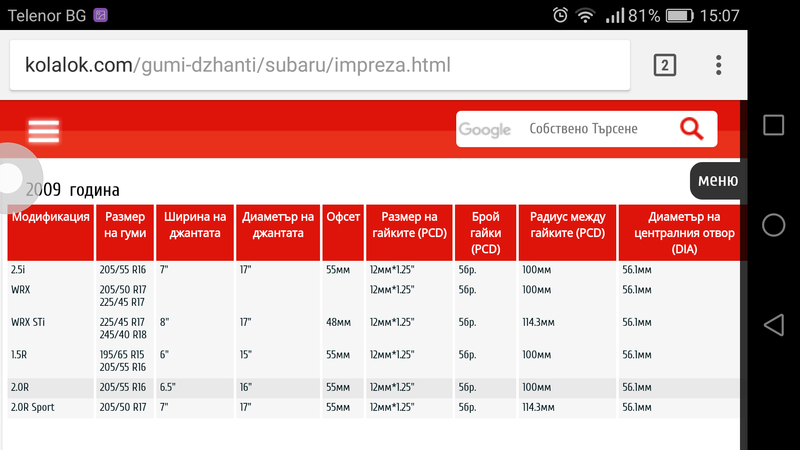This screenshot has width=800, height=450.
Task: Click '114.3мм' PCD radius in 2.0R Sport row
Action: [x=538, y=407]
